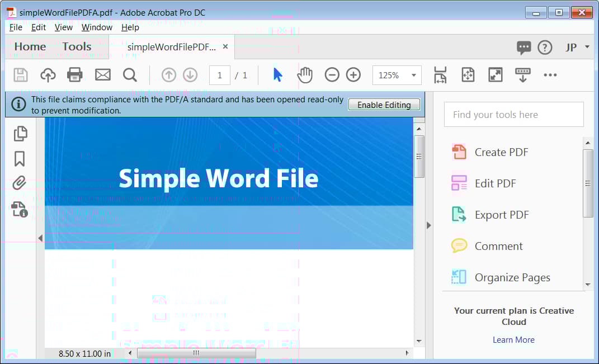Activate the Select arrow tool
Image resolution: width=599 pixels, height=364 pixels.
tap(277, 74)
